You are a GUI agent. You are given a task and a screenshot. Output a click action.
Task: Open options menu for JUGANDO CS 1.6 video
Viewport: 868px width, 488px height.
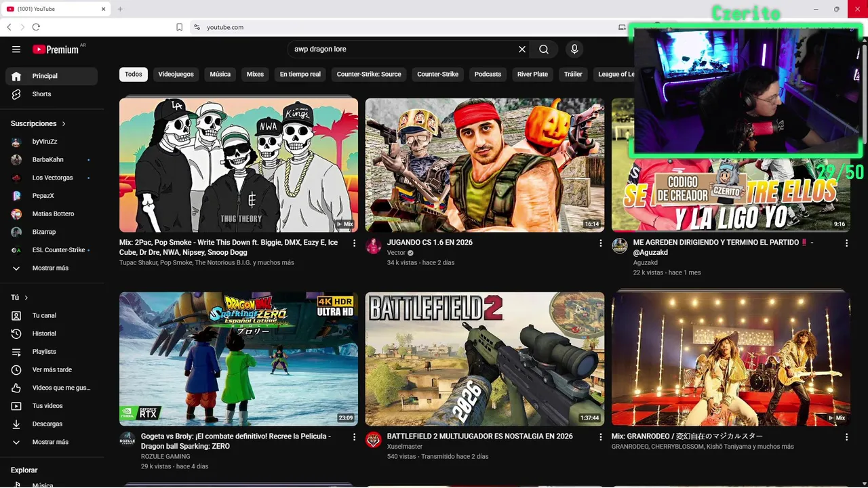(600, 243)
